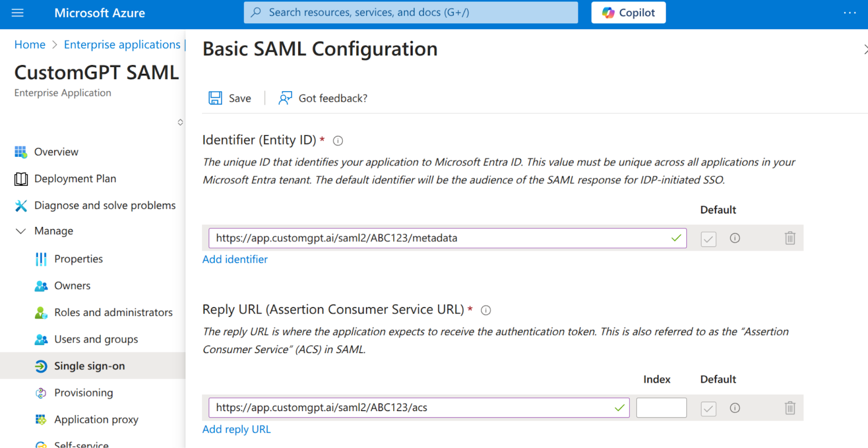Click the search magnifier icon

[x=256, y=12]
